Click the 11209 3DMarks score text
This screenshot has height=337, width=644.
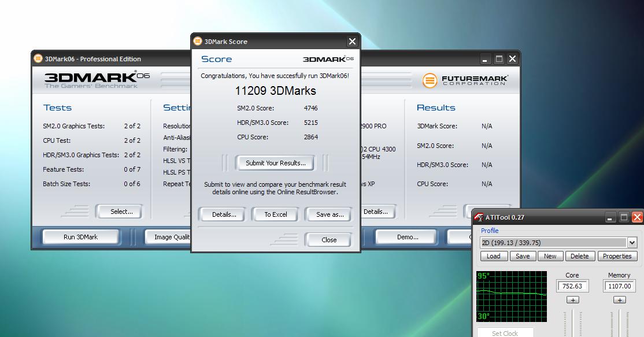point(275,91)
